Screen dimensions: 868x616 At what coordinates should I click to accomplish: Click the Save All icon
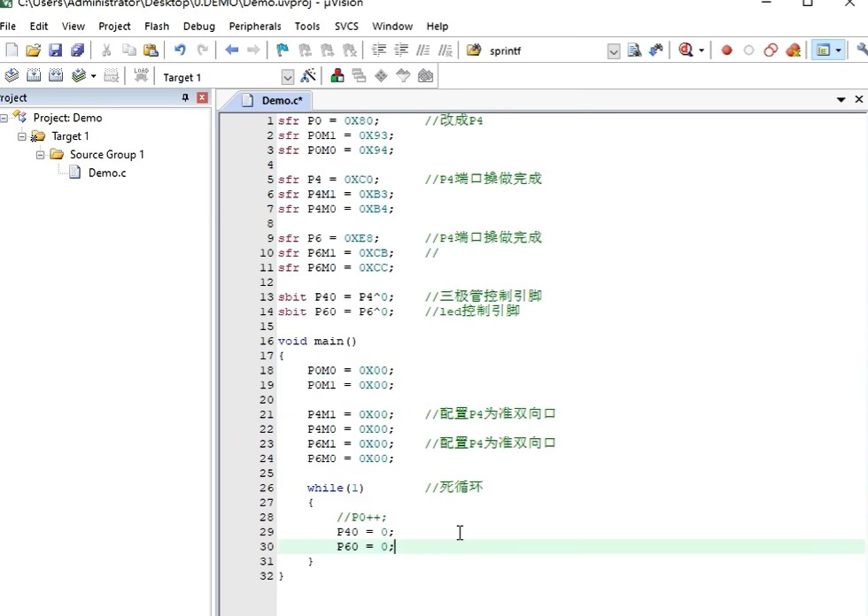coord(78,50)
